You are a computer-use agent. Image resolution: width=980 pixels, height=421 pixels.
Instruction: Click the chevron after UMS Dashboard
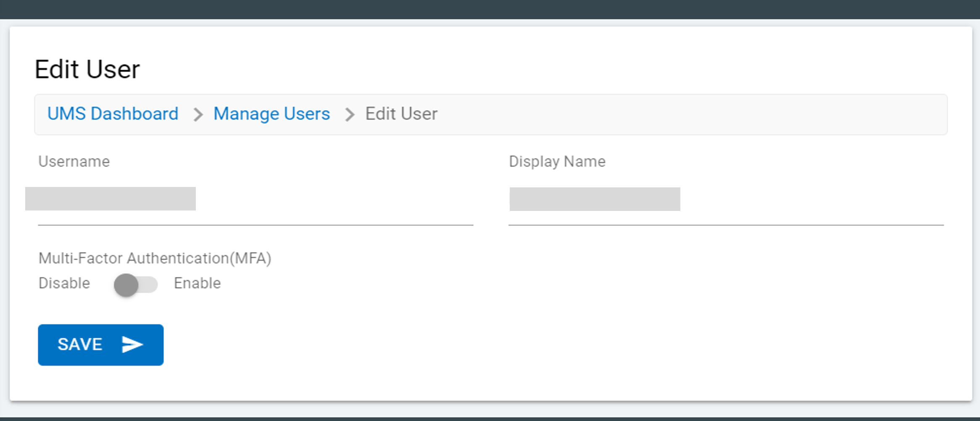click(x=198, y=114)
